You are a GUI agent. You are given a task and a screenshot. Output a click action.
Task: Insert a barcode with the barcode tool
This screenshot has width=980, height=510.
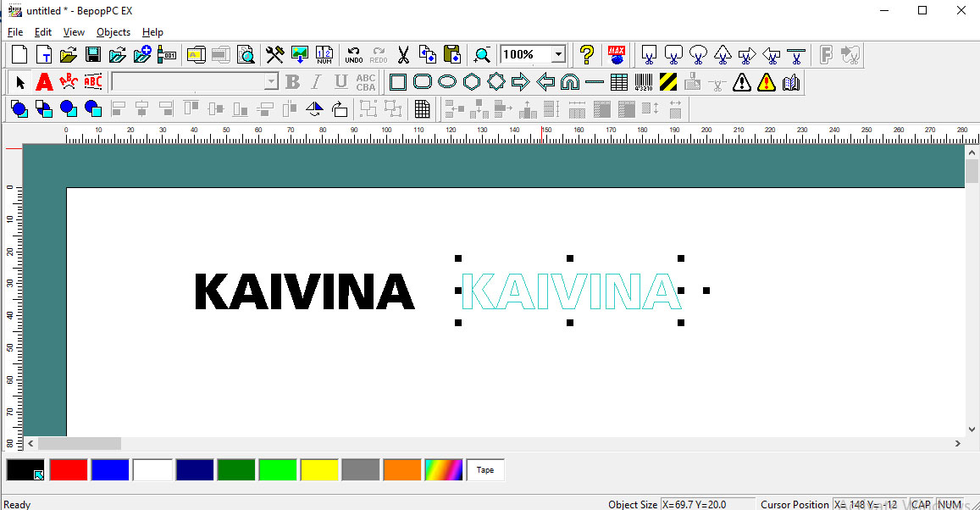point(644,82)
